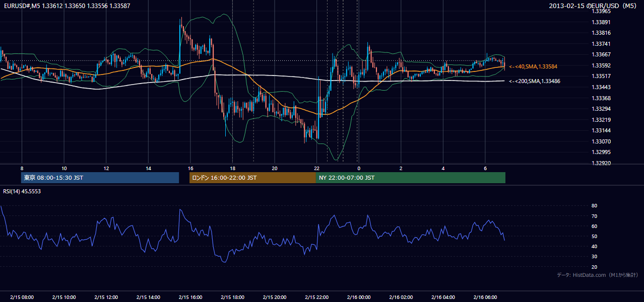
Task: Click the 2/15 16:00 date label
Action: (190, 297)
